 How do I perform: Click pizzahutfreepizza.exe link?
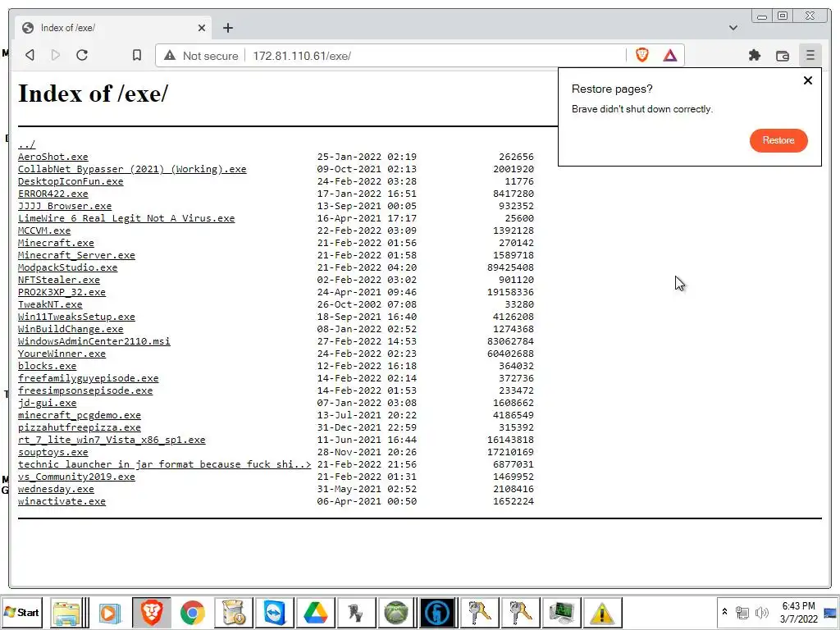(x=80, y=428)
